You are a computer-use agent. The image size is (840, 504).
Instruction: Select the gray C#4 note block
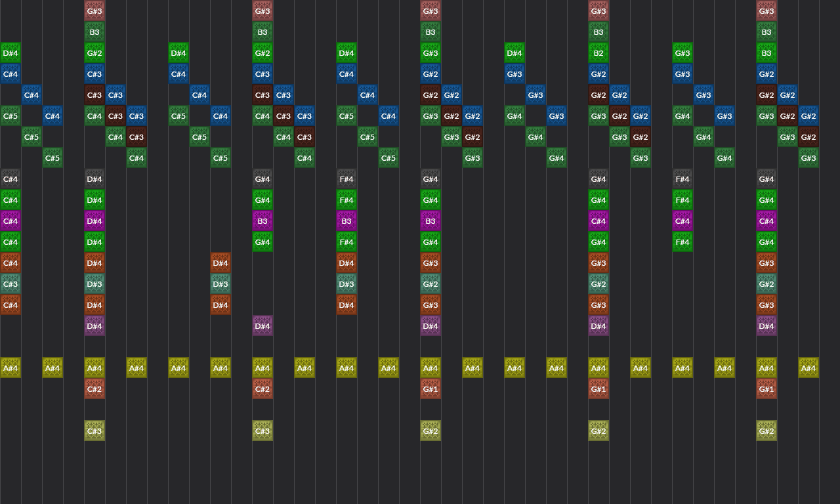pyautogui.click(x=10, y=179)
